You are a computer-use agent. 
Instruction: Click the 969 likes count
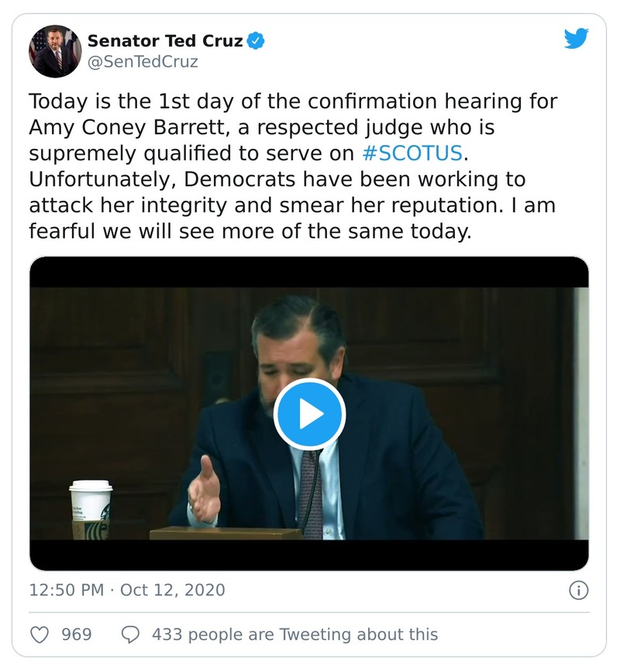pos(77,635)
